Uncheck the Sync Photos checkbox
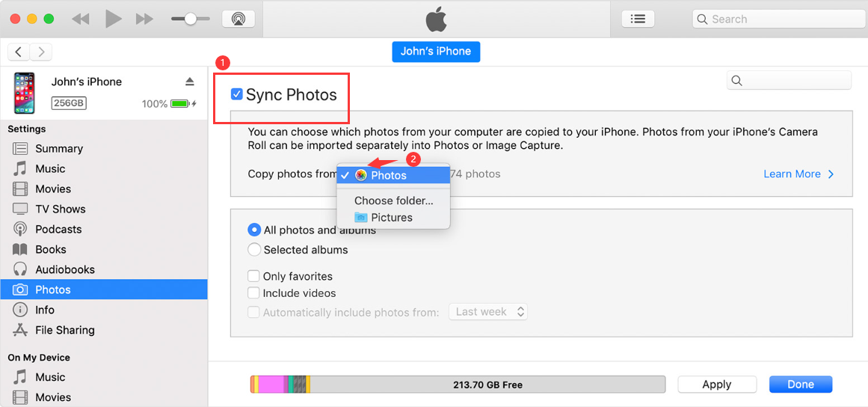 pos(237,94)
